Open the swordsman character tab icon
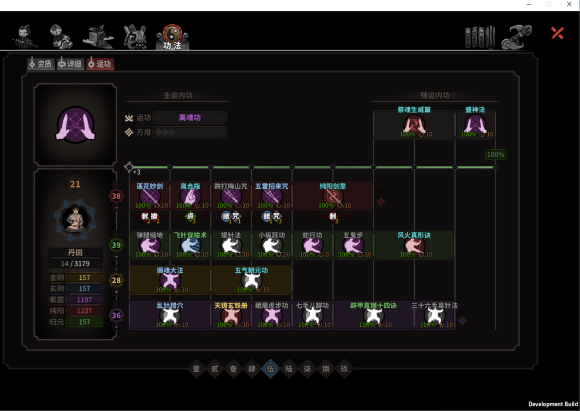Viewport: 580px width, 411px height. [x=24, y=36]
